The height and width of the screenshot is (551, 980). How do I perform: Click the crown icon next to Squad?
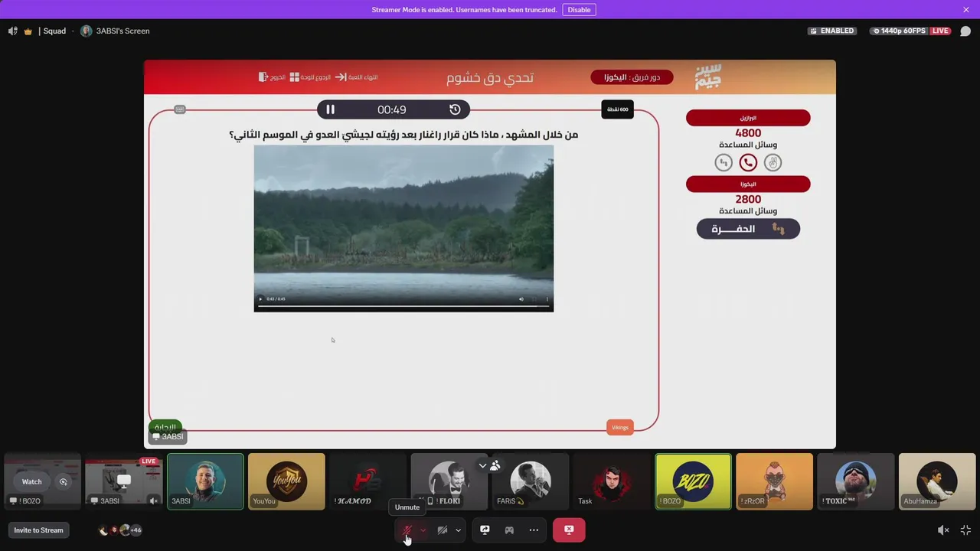coord(28,31)
